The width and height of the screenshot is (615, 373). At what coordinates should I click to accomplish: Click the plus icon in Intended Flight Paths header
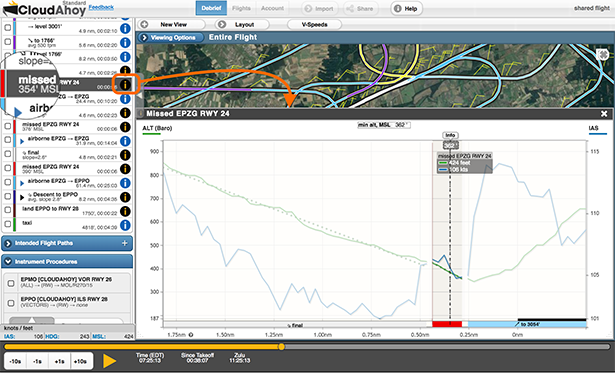(124, 243)
